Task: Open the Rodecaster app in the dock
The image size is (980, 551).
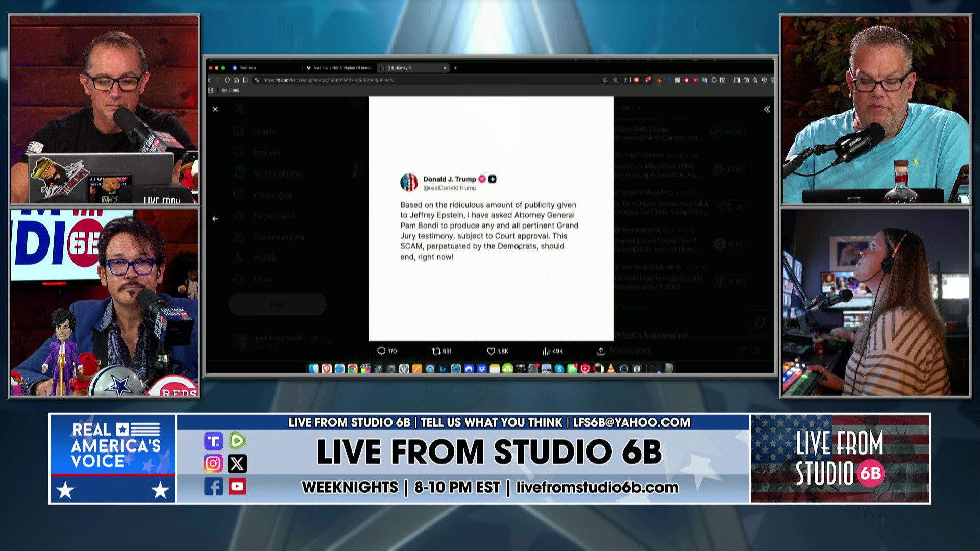Action: pos(521,368)
